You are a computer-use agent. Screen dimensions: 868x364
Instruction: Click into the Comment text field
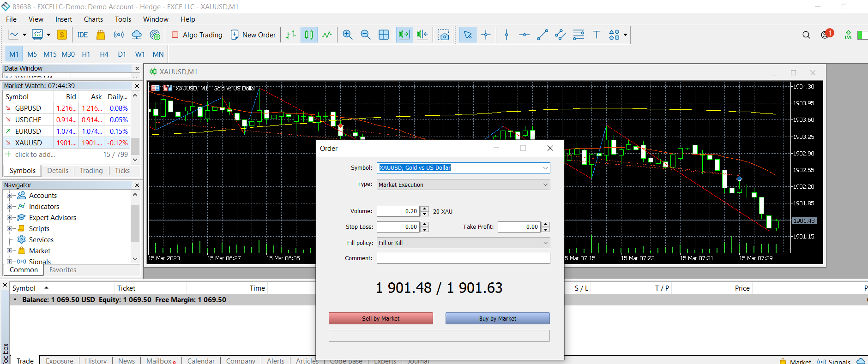pyautogui.click(x=463, y=258)
